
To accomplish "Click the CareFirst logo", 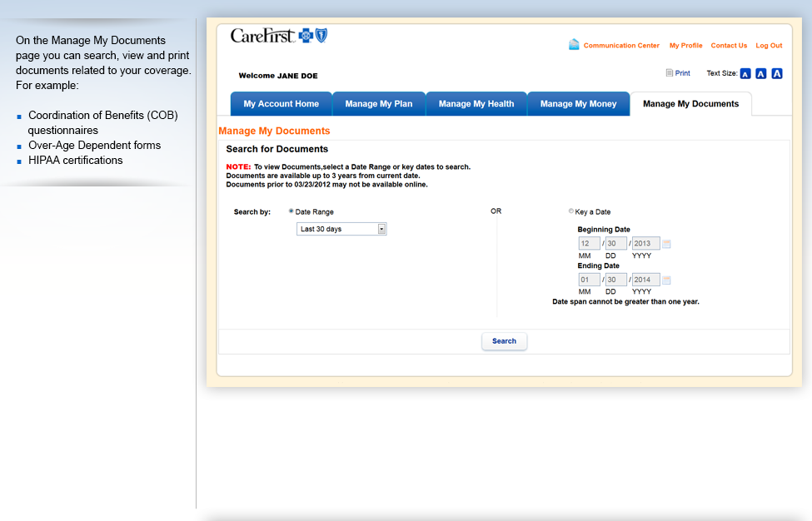I will [279, 36].
